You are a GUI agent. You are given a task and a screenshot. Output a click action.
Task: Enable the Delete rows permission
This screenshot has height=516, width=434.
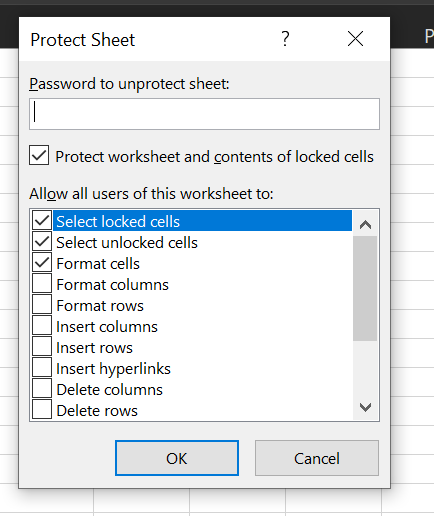(x=42, y=409)
